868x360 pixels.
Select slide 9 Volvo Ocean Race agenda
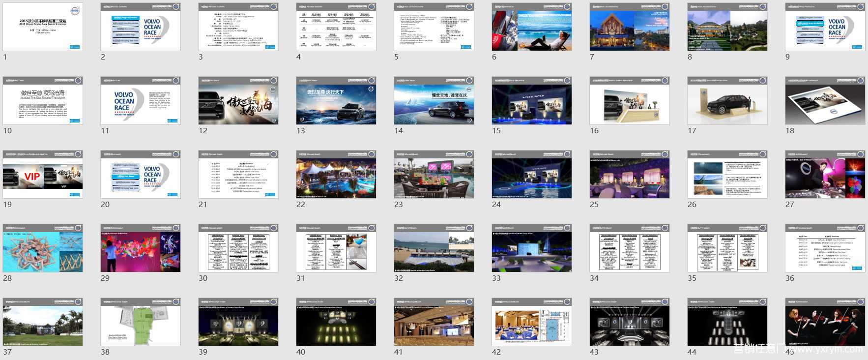coord(825,27)
